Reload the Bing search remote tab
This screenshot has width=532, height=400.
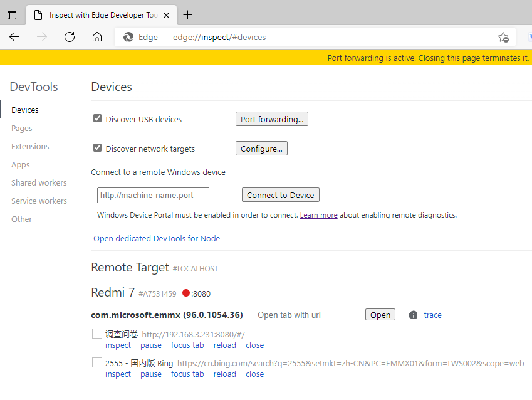(x=224, y=374)
